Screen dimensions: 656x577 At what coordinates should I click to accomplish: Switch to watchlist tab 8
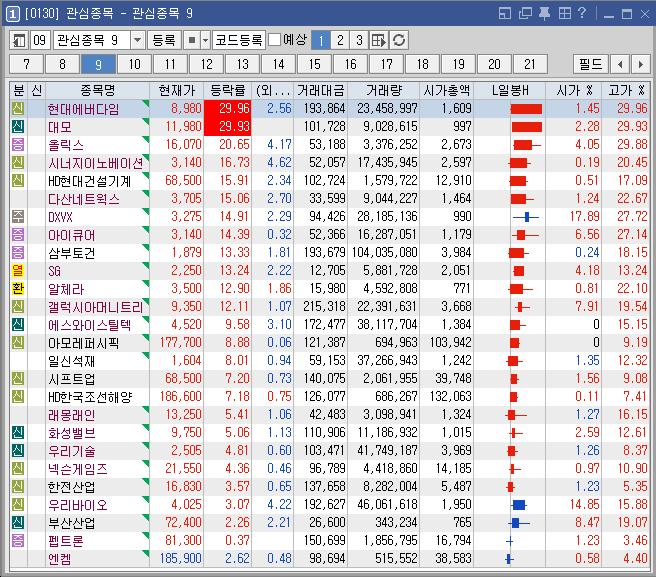click(x=62, y=64)
